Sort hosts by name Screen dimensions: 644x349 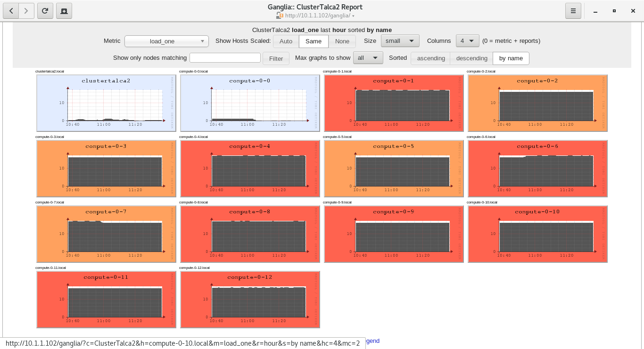coord(511,58)
